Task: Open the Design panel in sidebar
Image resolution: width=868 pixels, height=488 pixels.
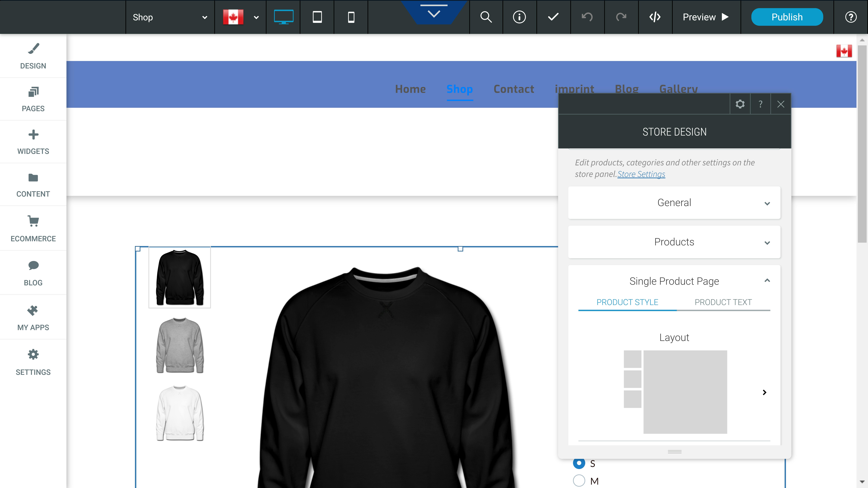Action: pos(33,56)
